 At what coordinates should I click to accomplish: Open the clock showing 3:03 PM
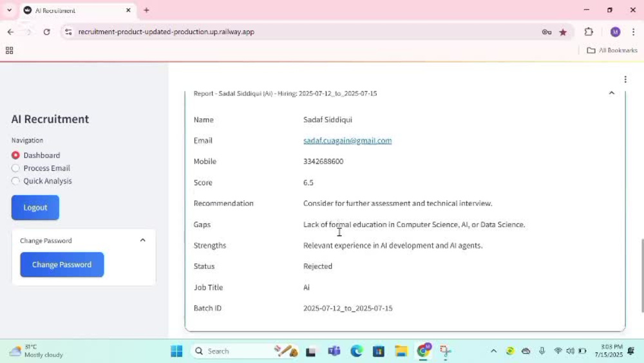[x=609, y=351]
